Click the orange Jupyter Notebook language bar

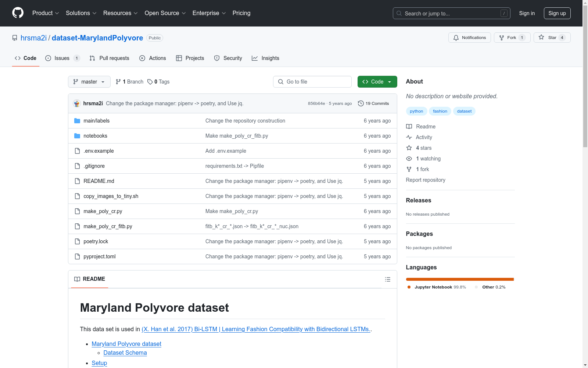(x=460, y=279)
